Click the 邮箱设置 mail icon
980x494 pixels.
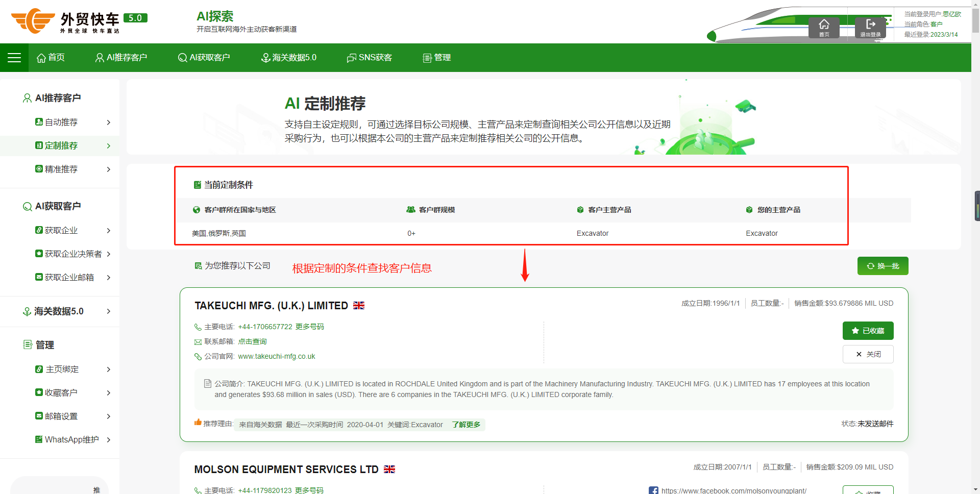click(39, 416)
